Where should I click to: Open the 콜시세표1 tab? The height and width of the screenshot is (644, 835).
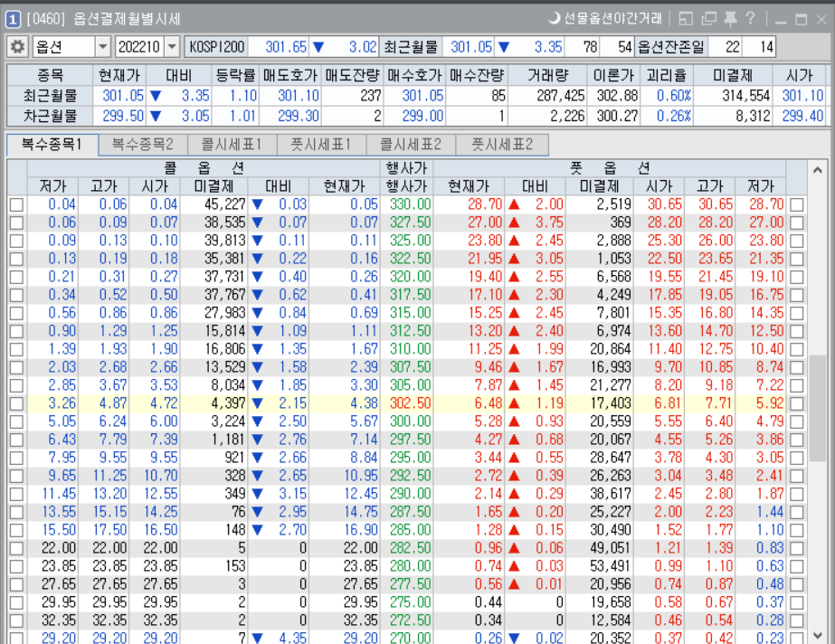pyautogui.click(x=232, y=144)
